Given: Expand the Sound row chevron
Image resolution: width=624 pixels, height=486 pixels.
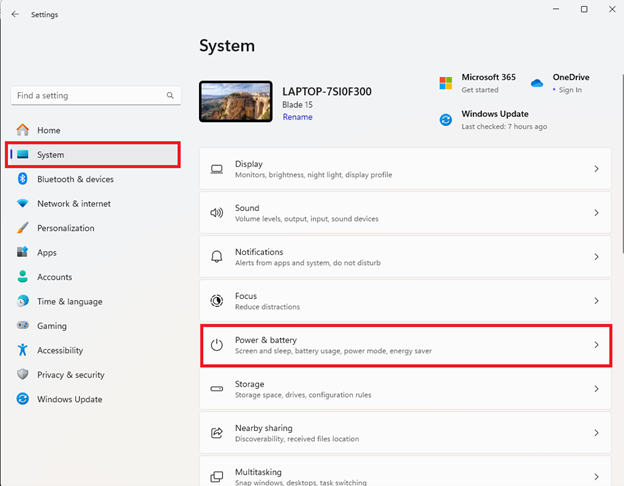Looking at the screenshot, I should pos(596,213).
